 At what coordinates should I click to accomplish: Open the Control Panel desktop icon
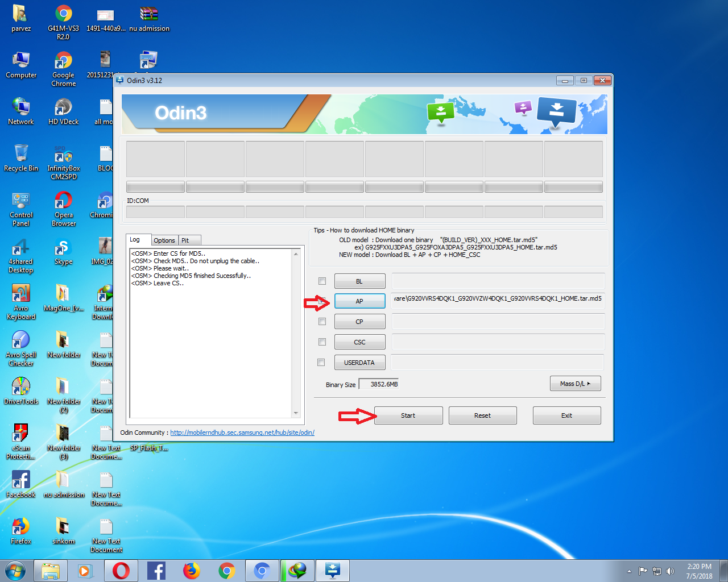21,209
